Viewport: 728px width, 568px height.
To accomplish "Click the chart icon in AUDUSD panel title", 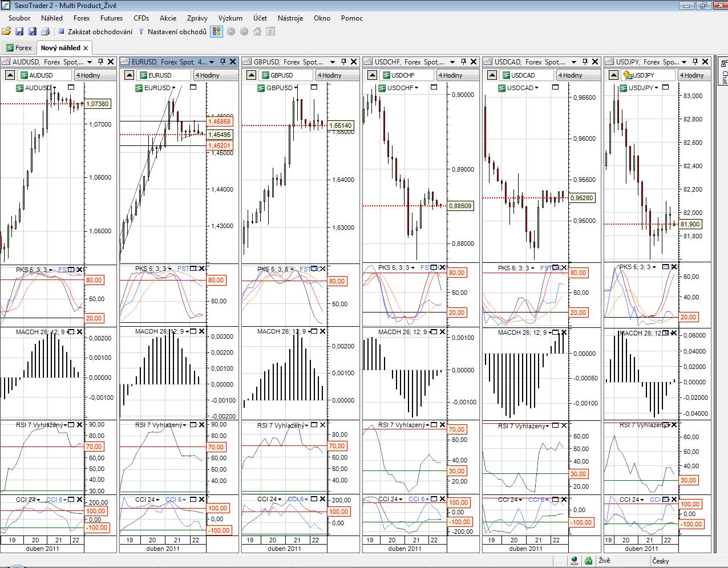I will tap(6, 62).
